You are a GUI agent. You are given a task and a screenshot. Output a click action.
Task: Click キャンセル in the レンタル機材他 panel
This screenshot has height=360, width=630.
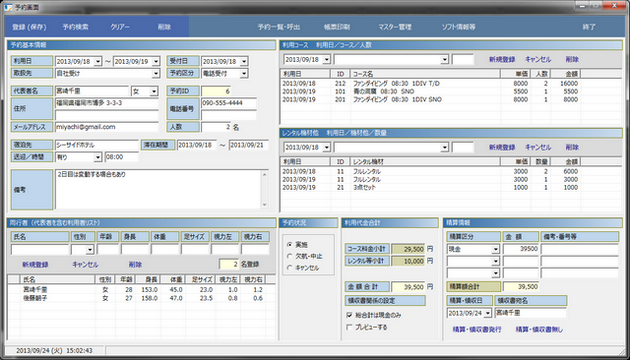pos(538,147)
